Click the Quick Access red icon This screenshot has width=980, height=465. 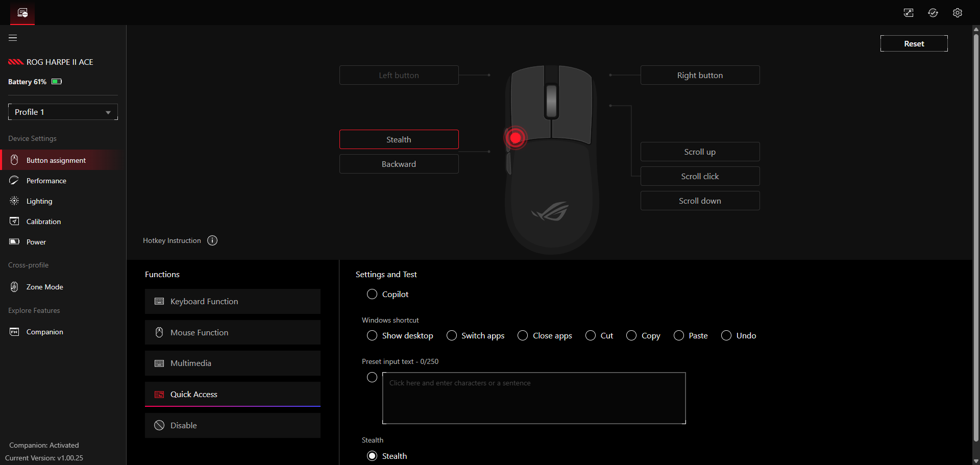pyautogui.click(x=159, y=395)
